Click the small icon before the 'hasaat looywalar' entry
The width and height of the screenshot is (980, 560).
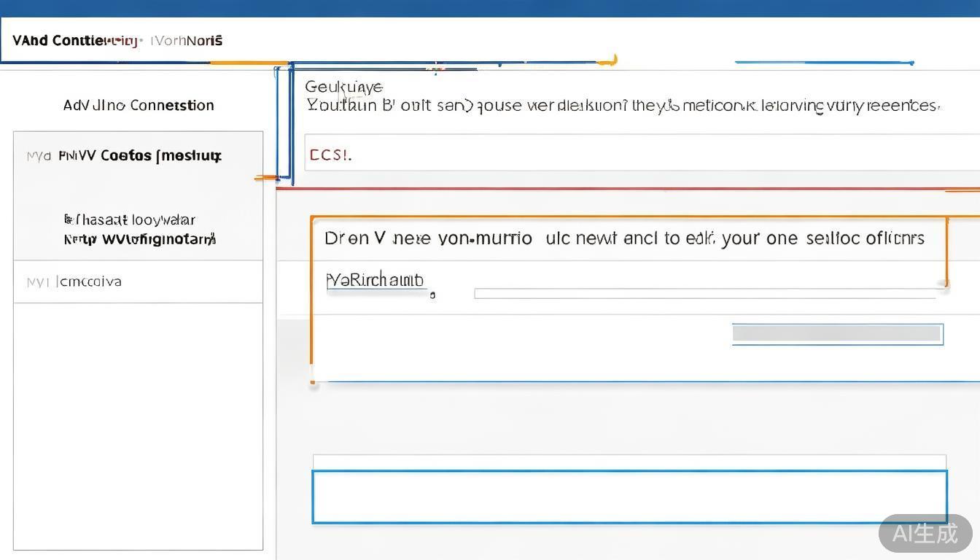[x=68, y=219]
